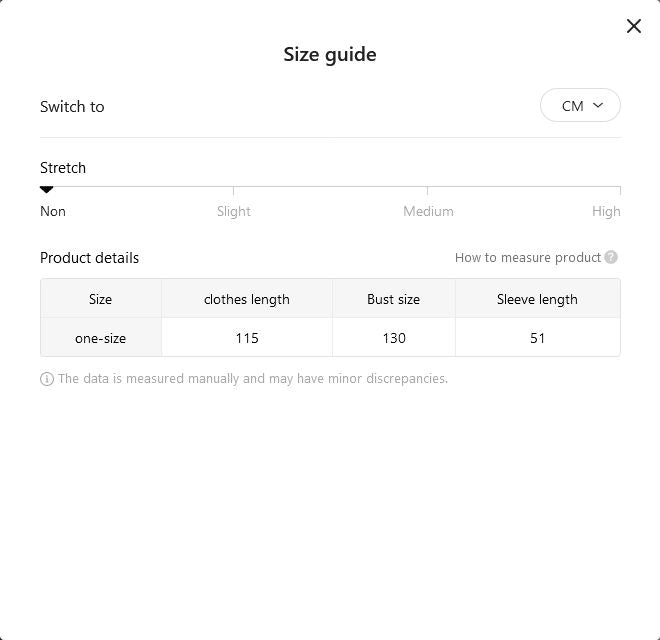Click the chevron arrow beside CM
Screen dimensions: 660x640
tap(598, 105)
